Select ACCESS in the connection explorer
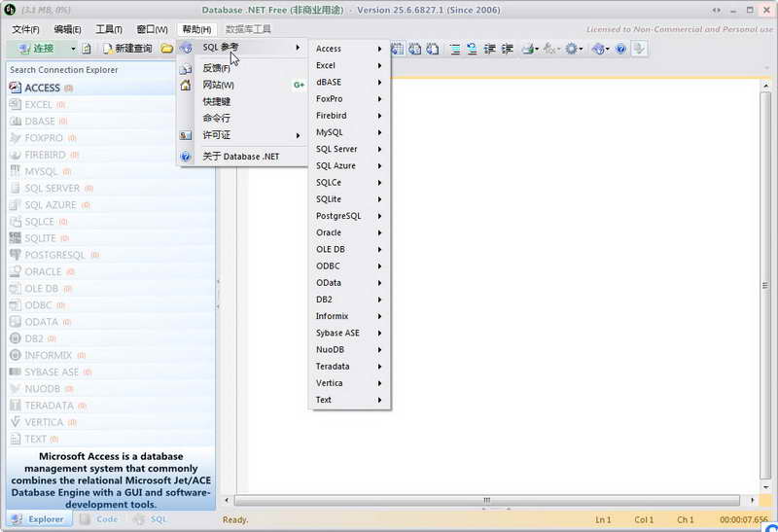 [111, 88]
